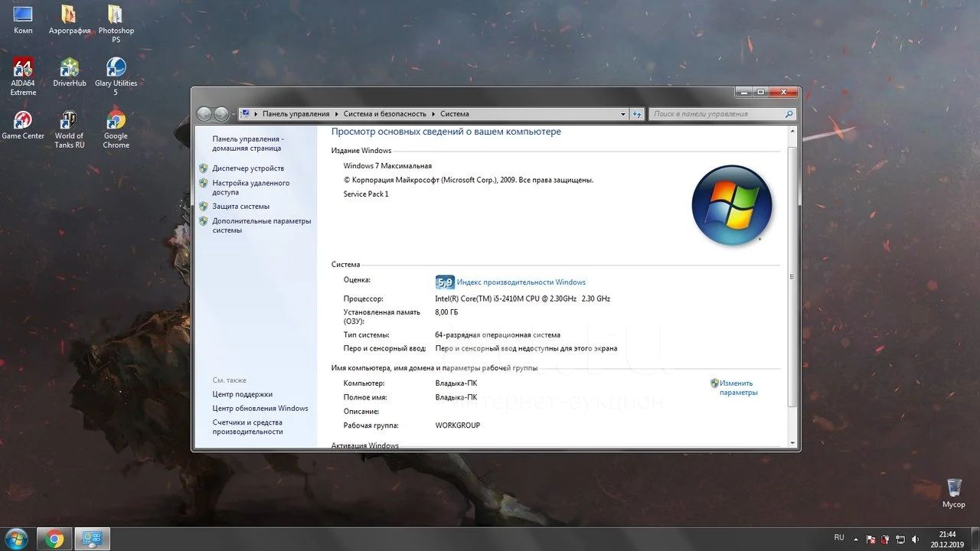Select the installed memory value 8,00 ГБ
The height and width of the screenshot is (551, 980).
click(446, 312)
